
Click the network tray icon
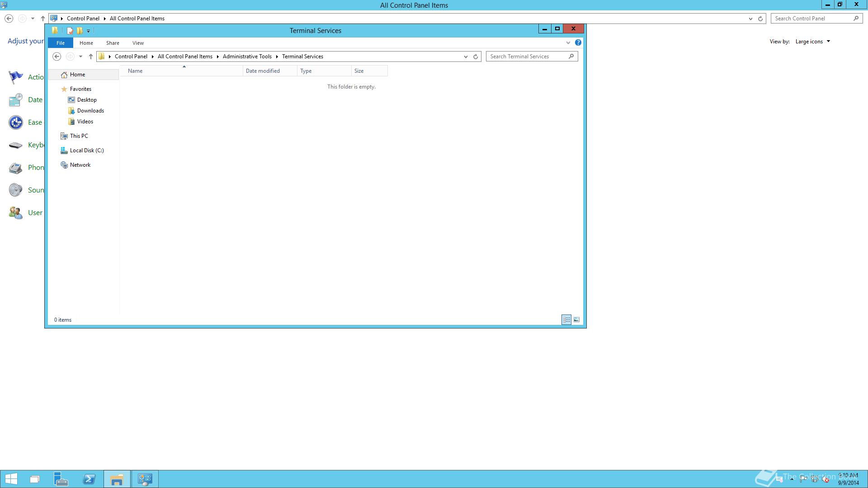click(815, 479)
